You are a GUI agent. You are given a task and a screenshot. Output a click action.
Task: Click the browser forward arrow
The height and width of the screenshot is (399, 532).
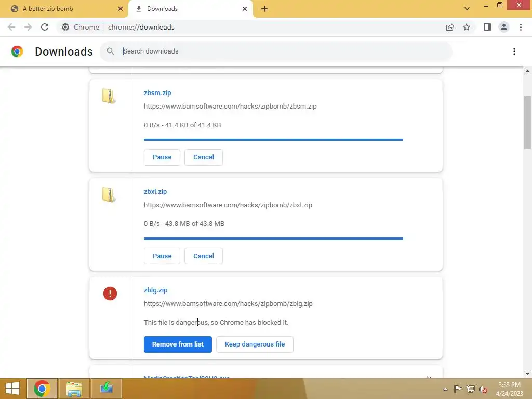tap(28, 27)
